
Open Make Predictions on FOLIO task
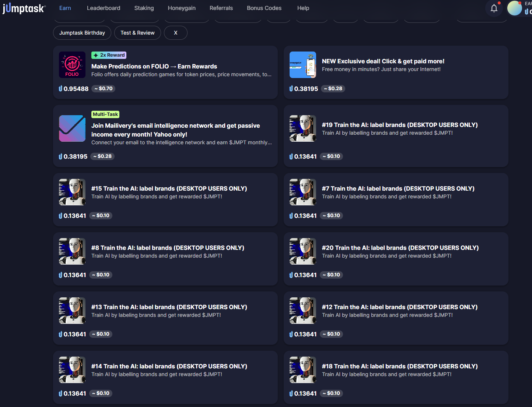154,66
